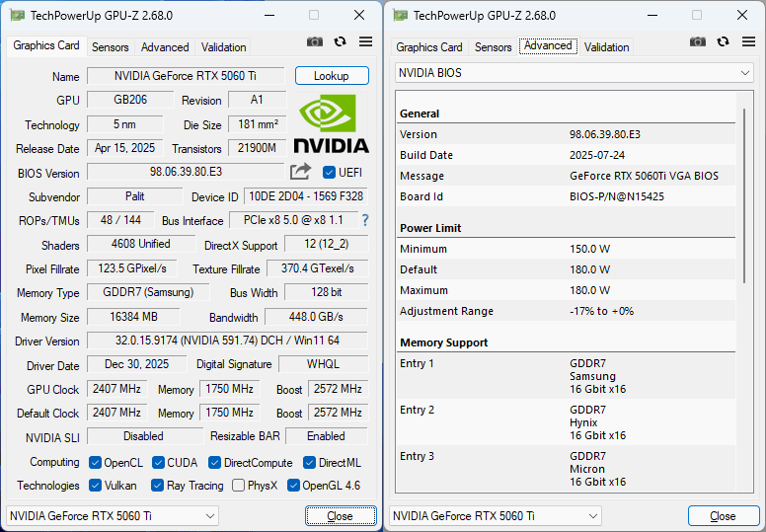
Task: Click the Driver Version field
Action: pos(227,340)
